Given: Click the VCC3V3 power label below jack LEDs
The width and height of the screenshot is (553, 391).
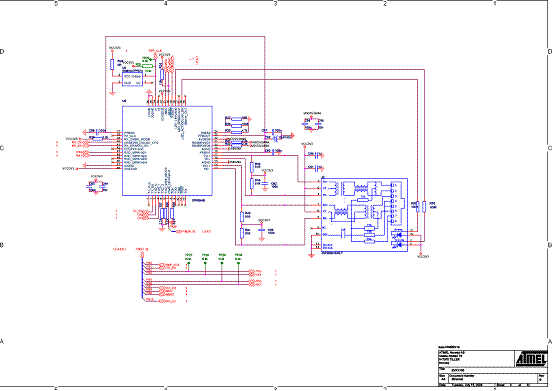Looking at the screenshot, I should click(423, 256).
